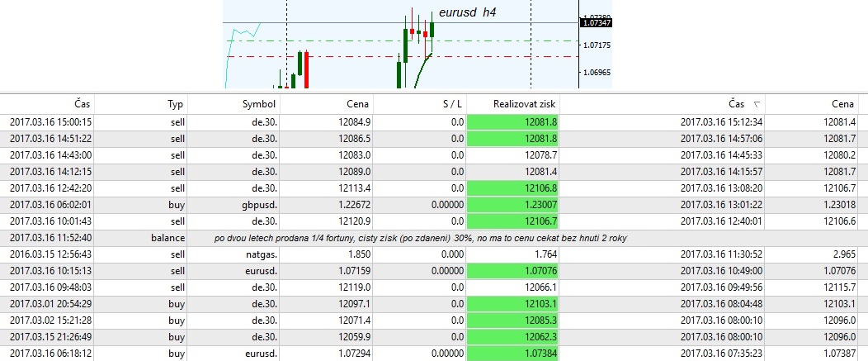The width and height of the screenshot is (868, 361).
Task: Click the natgas close price 2.965
Action: [843, 255]
